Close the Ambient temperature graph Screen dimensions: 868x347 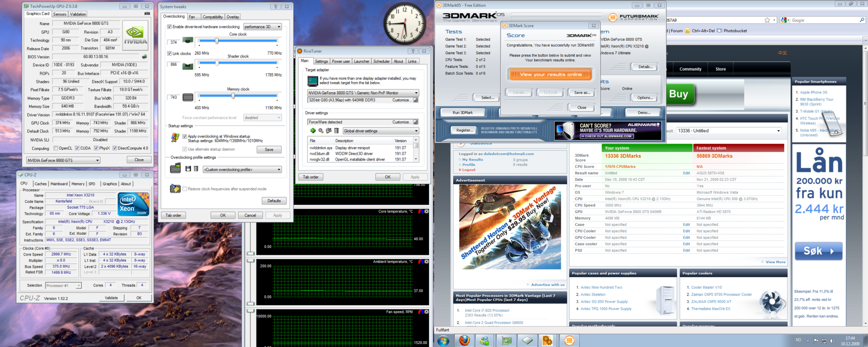coord(426,262)
